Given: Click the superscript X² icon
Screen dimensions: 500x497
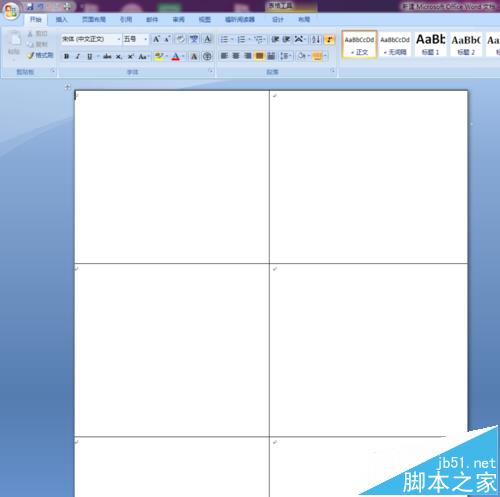Looking at the screenshot, I should [x=131, y=56].
